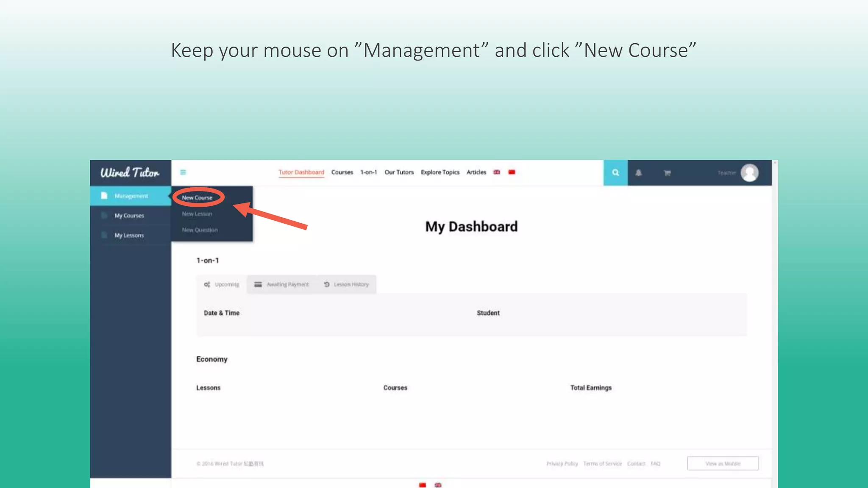
Task: Open Articles page
Action: (x=476, y=172)
